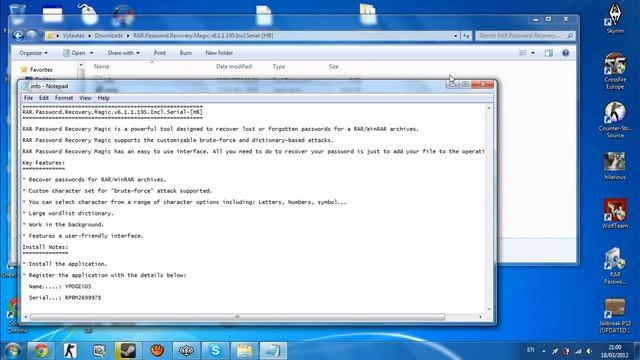Click the network signal tray icon
This screenshot has width=640, height=360.
point(578,351)
